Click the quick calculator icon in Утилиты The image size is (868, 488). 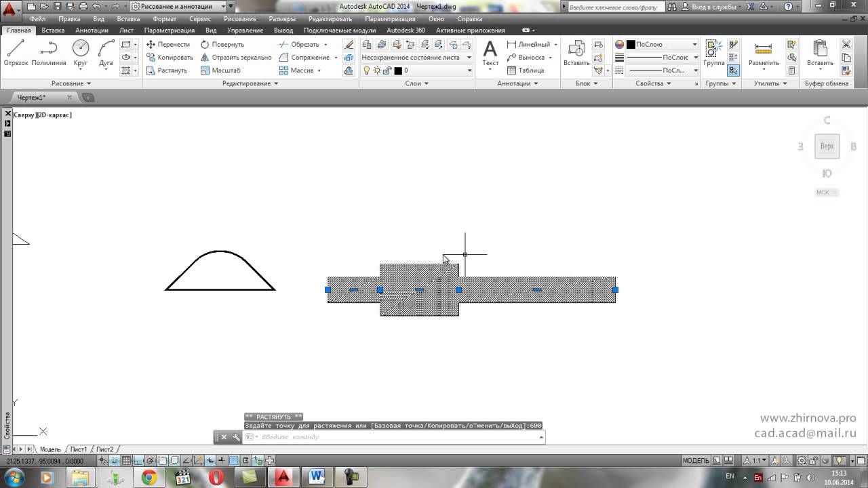point(791,70)
